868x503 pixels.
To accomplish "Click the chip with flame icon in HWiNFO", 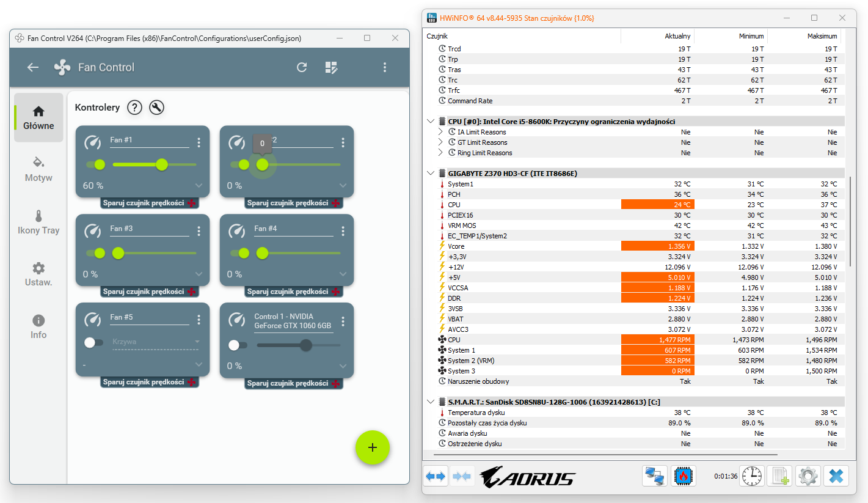I will click(684, 476).
